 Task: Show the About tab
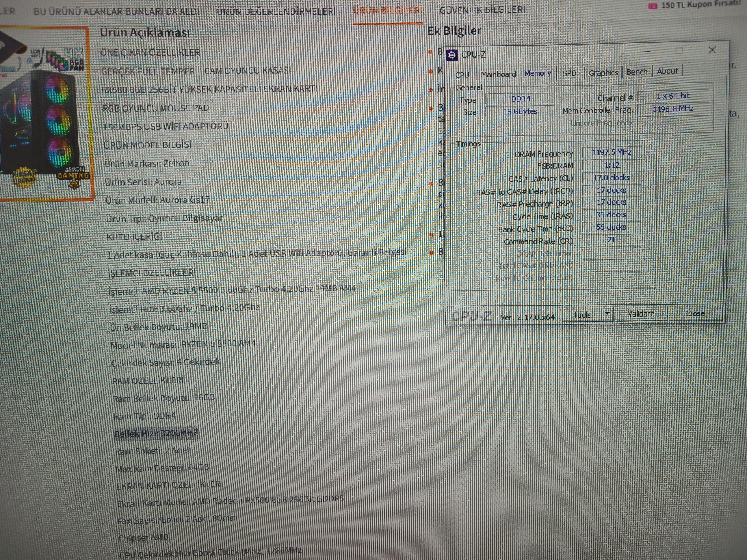click(667, 71)
